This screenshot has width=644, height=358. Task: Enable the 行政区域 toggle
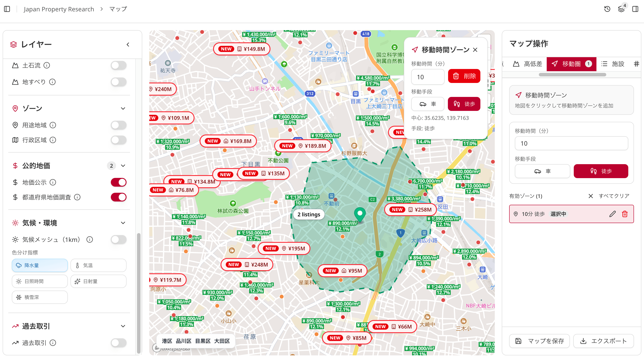[x=119, y=140]
